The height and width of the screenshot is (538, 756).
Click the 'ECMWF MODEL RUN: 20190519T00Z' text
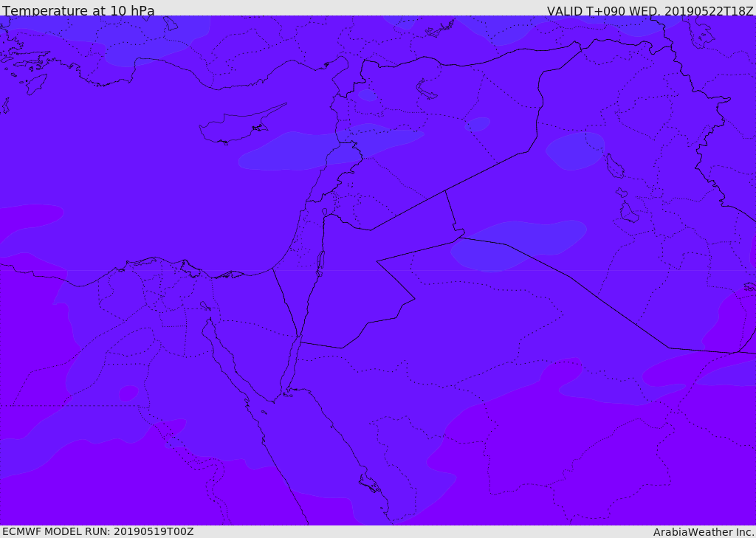click(98, 532)
